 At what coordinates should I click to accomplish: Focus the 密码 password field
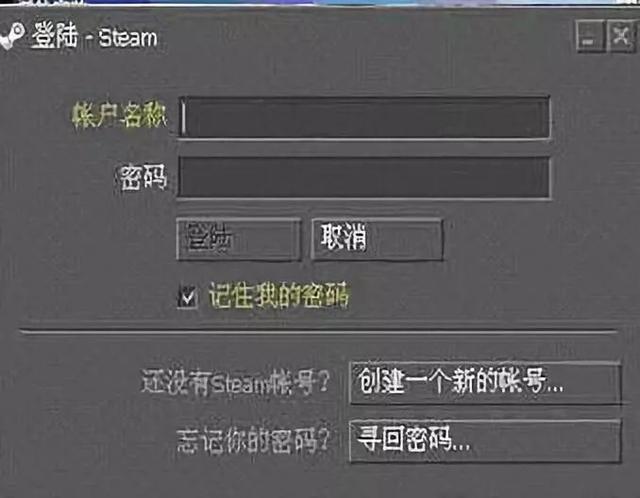tap(364, 178)
